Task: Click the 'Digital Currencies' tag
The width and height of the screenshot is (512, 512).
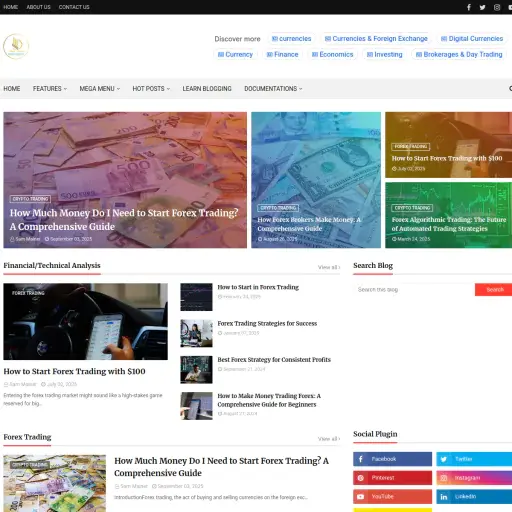Action: [472, 39]
